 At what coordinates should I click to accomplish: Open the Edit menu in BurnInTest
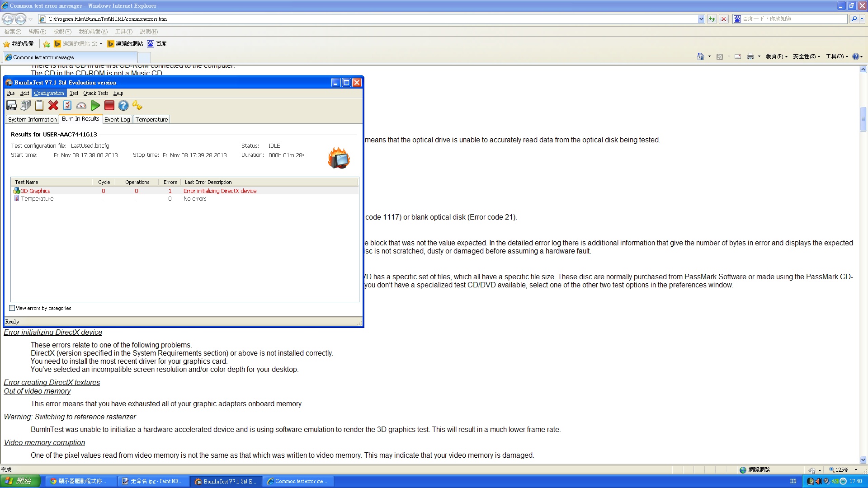tap(24, 93)
